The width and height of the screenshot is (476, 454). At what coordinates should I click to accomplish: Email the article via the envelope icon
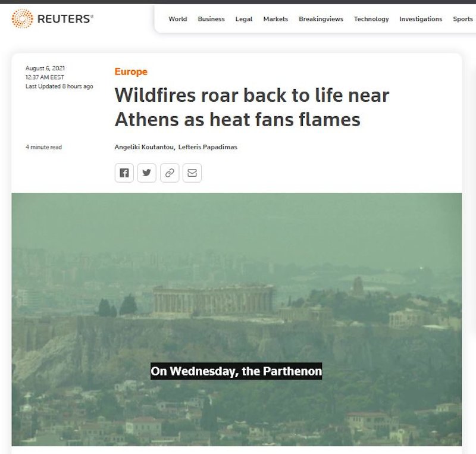(x=192, y=173)
